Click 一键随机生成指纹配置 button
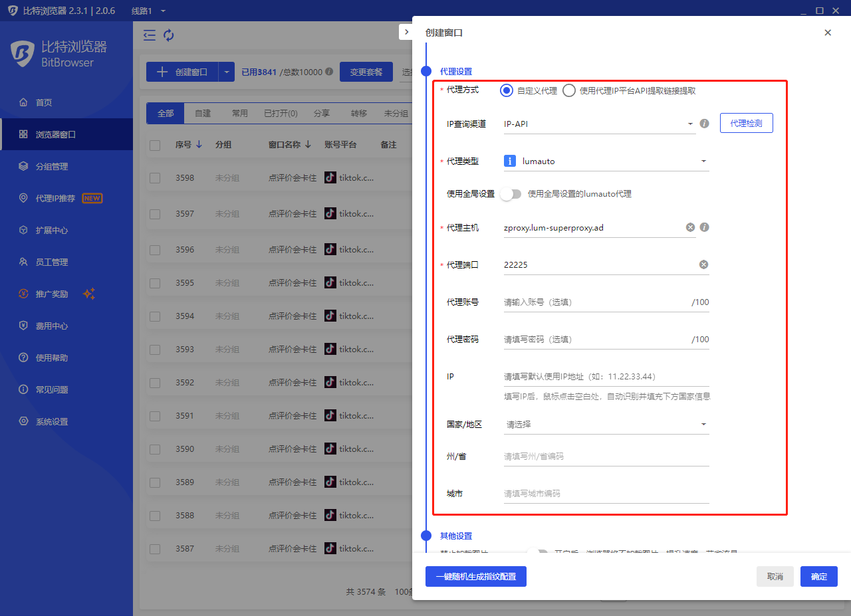 475,576
